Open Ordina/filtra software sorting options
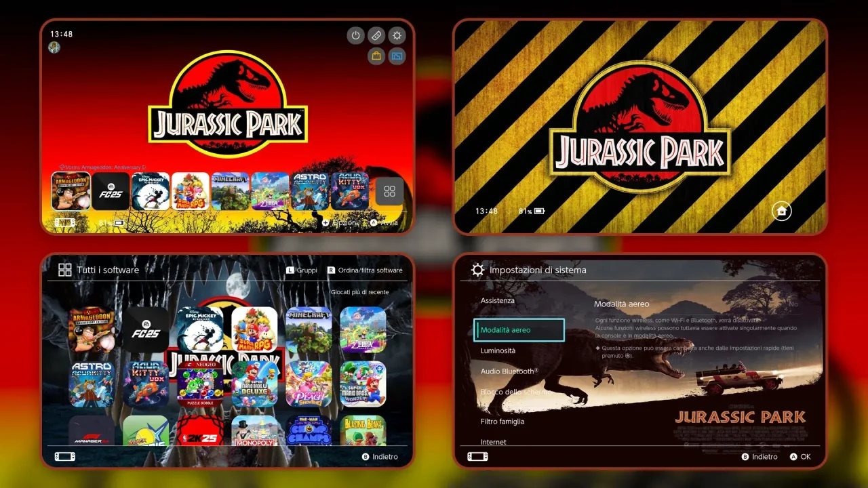 [365, 270]
